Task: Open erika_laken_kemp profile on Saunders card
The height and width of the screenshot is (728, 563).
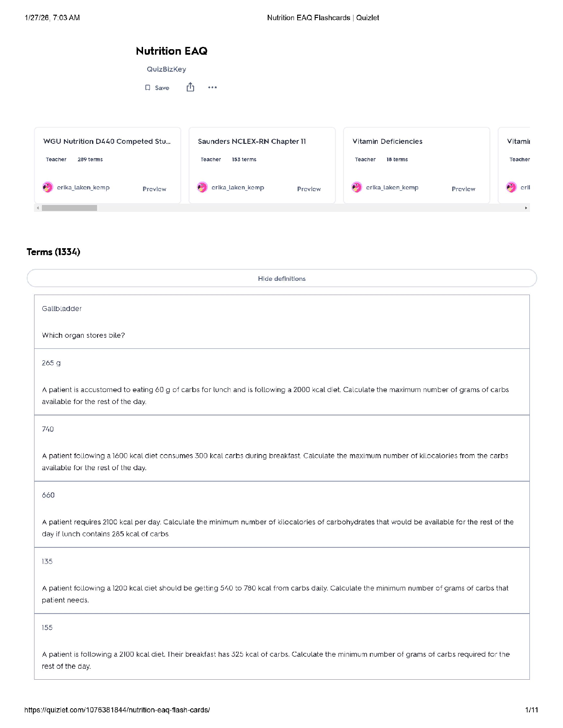Action: (238, 188)
